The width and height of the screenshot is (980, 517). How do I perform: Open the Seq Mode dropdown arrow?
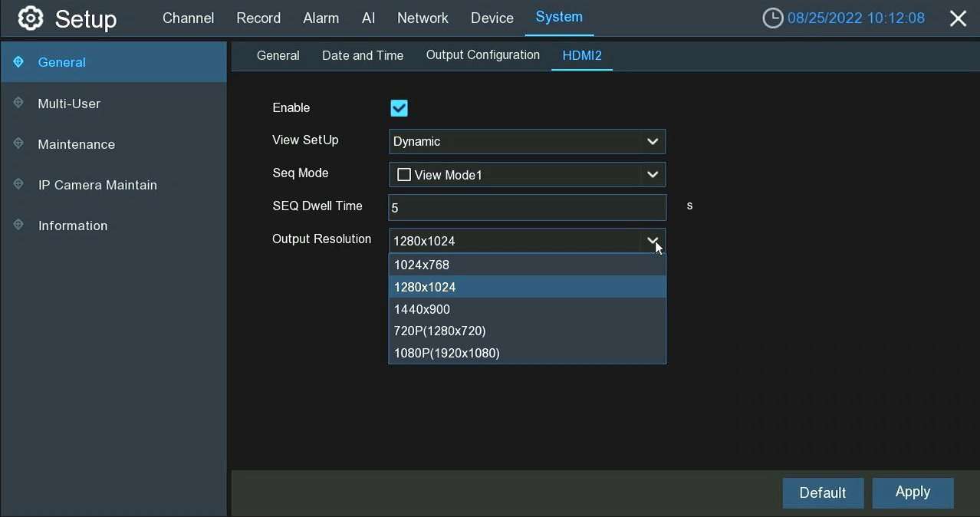[x=652, y=175]
